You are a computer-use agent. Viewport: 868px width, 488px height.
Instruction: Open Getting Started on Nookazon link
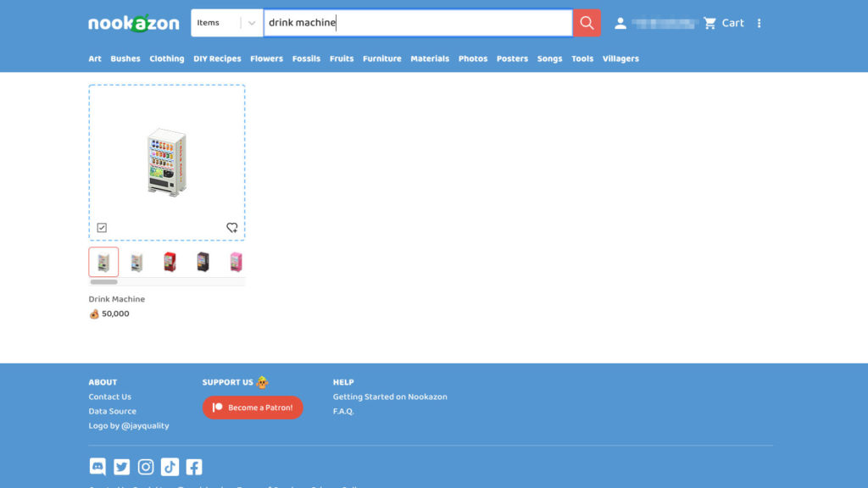pos(390,396)
